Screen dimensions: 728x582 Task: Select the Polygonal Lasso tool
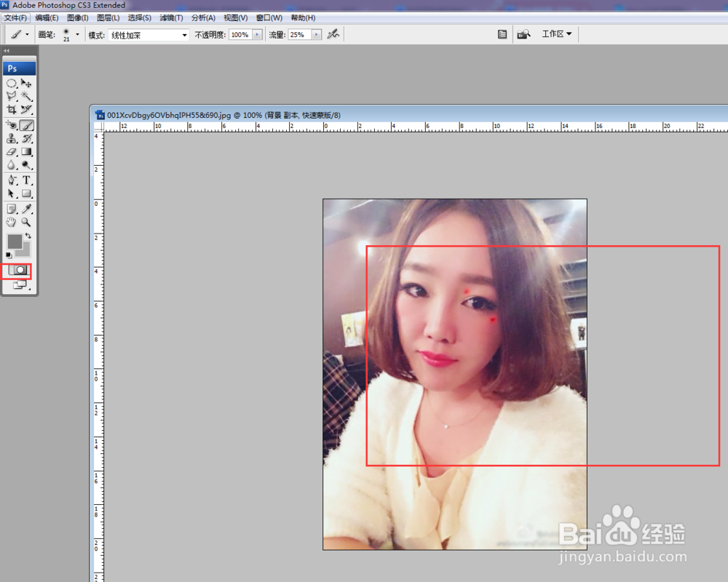click(12, 97)
